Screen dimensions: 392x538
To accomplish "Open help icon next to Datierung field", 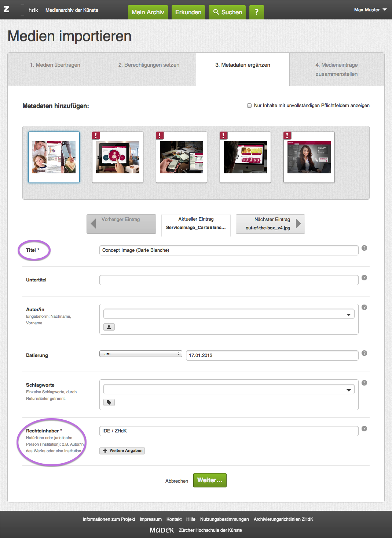I will 364,353.
